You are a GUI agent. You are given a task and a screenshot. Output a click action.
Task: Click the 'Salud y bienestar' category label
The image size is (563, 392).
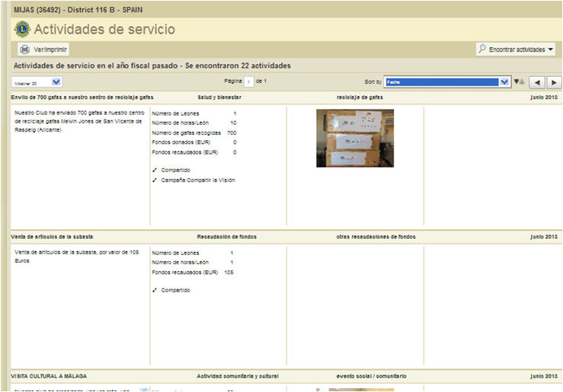(219, 97)
